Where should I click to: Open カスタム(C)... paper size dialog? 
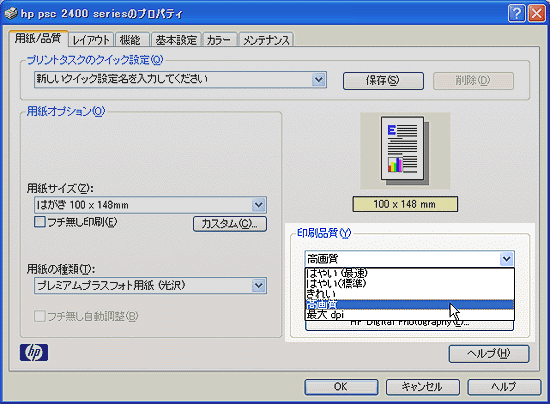(230, 224)
